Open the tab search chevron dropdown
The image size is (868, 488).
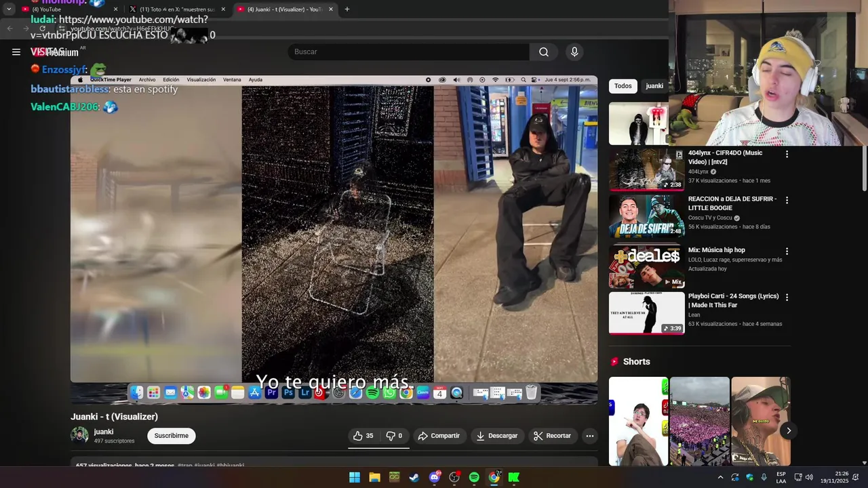click(9, 9)
